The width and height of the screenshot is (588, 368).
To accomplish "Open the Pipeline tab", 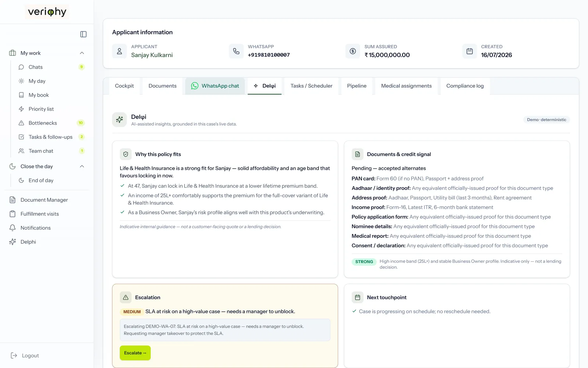I will [357, 86].
